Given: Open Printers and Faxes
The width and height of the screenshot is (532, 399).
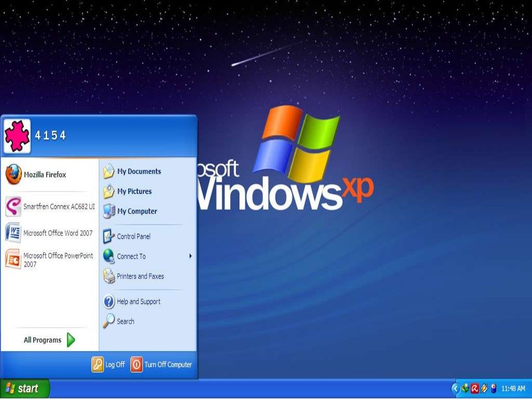Looking at the screenshot, I should coord(147,276).
